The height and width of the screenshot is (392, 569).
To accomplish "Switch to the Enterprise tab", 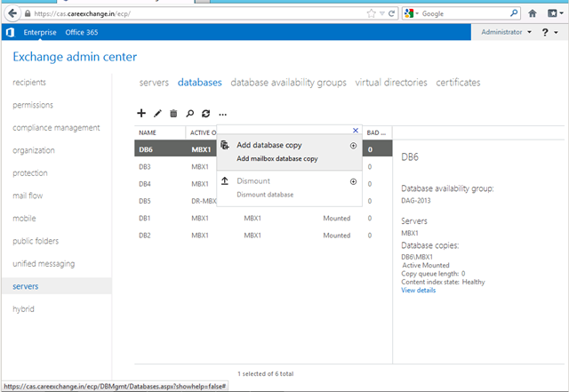I will tap(40, 32).
